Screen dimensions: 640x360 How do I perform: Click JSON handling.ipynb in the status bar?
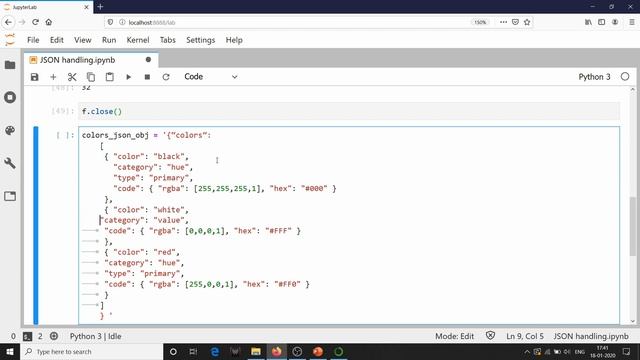coord(591,336)
